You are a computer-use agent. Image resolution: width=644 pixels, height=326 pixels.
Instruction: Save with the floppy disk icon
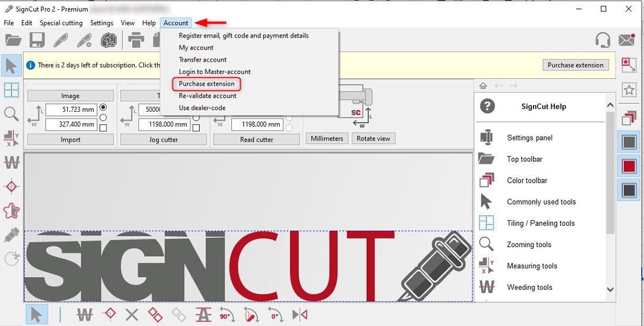tap(37, 40)
